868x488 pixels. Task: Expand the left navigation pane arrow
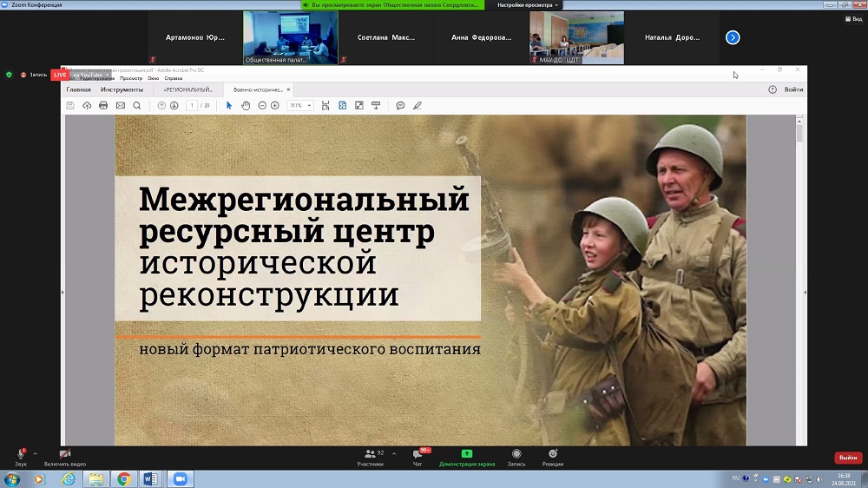tap(62, 293)
